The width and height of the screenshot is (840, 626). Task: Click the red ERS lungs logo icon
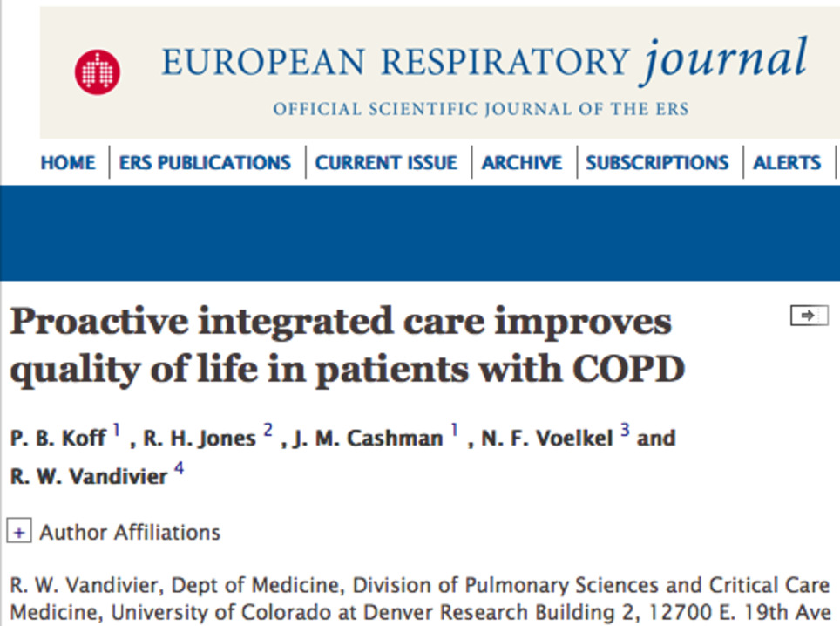pos(98,72)
